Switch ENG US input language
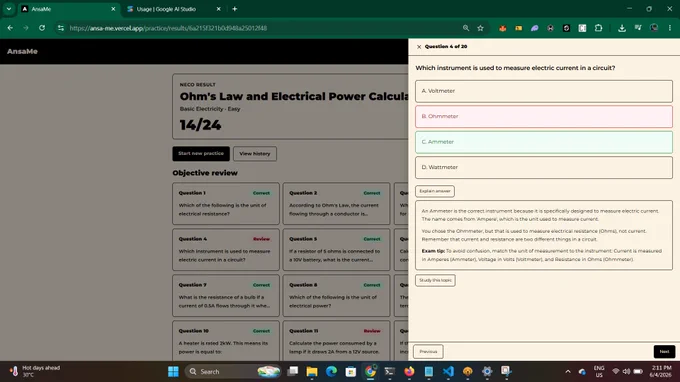The image size is (680, 382). point(599,372)
